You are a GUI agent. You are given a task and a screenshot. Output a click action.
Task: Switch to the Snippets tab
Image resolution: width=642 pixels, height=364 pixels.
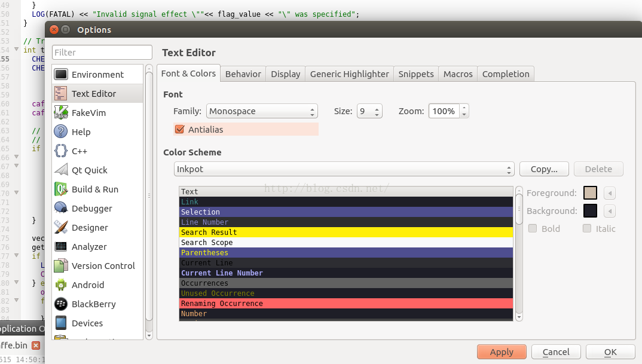tap(416, 74)
